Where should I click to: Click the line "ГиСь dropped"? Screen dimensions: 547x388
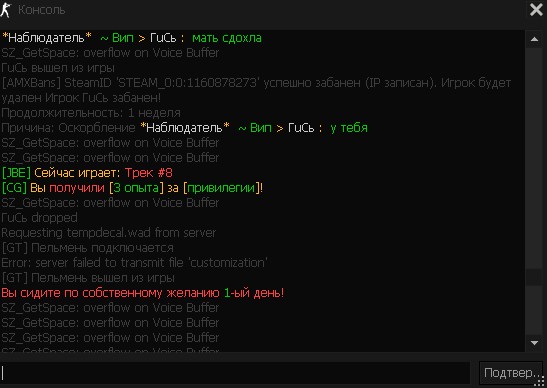(39, 218)
